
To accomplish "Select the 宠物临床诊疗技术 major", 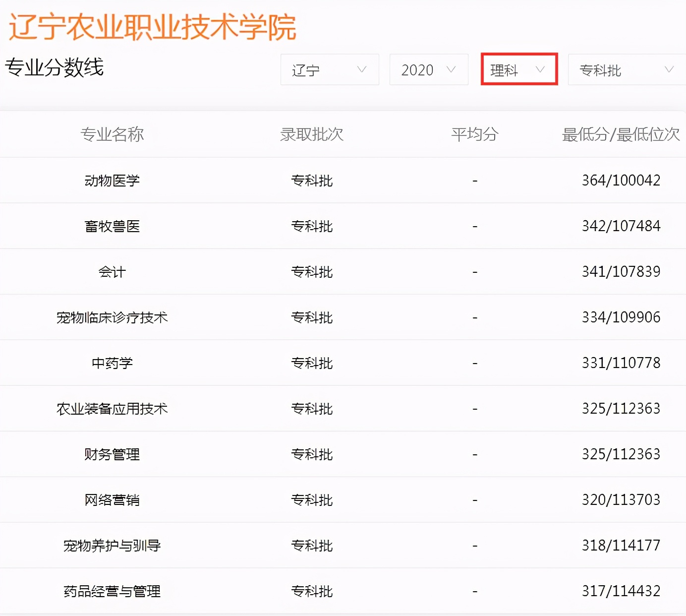I will (x=112, y=317).
